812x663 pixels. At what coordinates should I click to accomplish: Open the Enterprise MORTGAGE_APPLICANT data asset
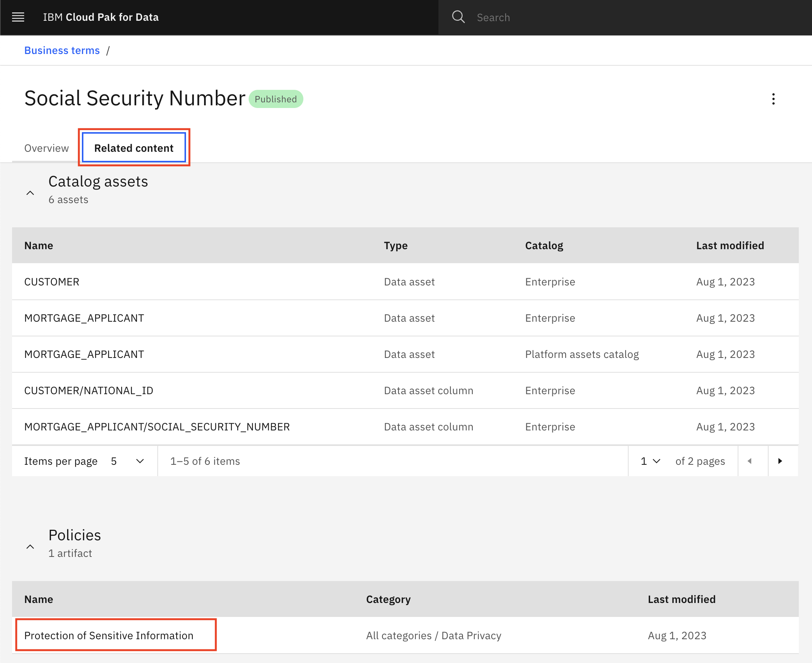pos(84,318)
